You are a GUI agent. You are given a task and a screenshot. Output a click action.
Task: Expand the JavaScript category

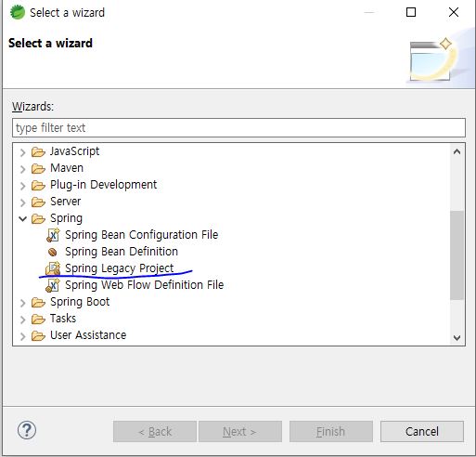[x=22, y=152]
